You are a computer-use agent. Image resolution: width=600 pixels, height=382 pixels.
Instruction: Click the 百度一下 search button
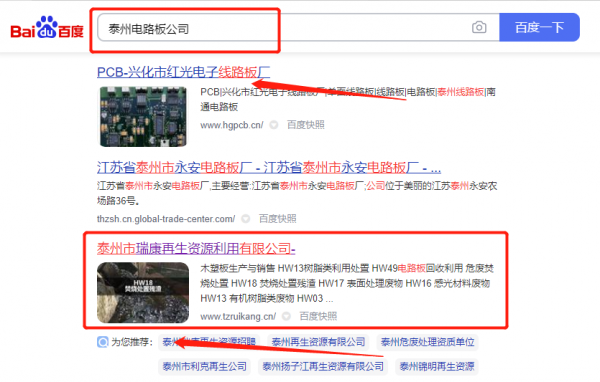539,28
